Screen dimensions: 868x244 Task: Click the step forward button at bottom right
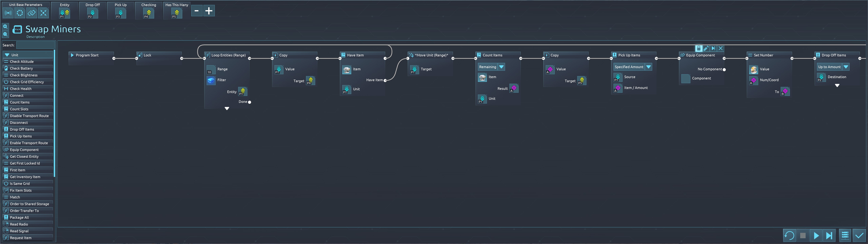point(829,236)
